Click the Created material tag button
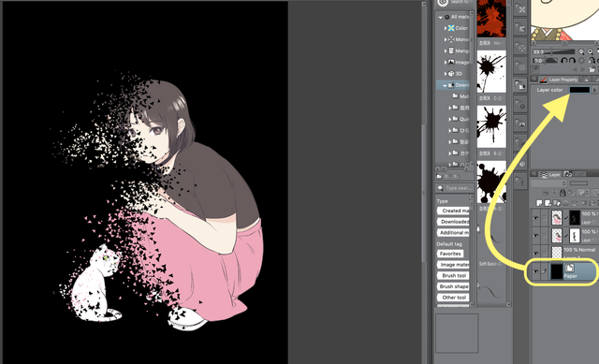 point(453,211)
